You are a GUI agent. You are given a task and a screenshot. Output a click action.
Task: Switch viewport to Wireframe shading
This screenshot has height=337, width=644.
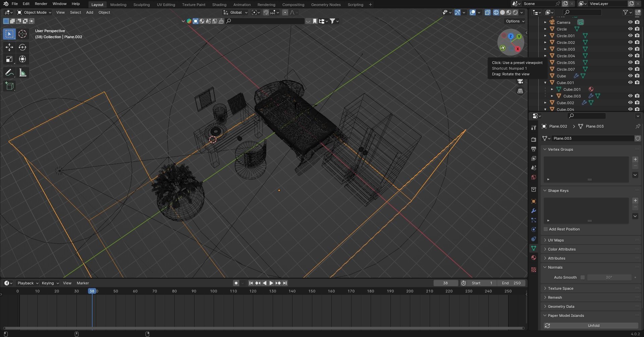(x=496, y=12)
